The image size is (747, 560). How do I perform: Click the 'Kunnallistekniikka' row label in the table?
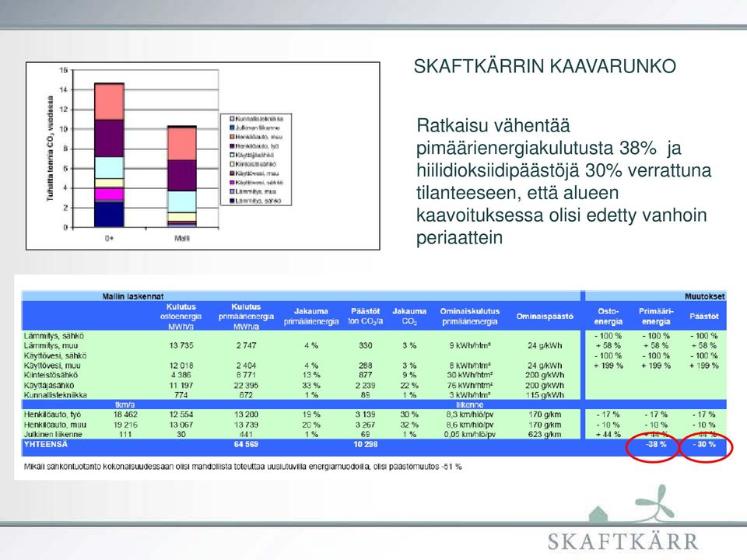pyautogui.click(x=55, y=395)
